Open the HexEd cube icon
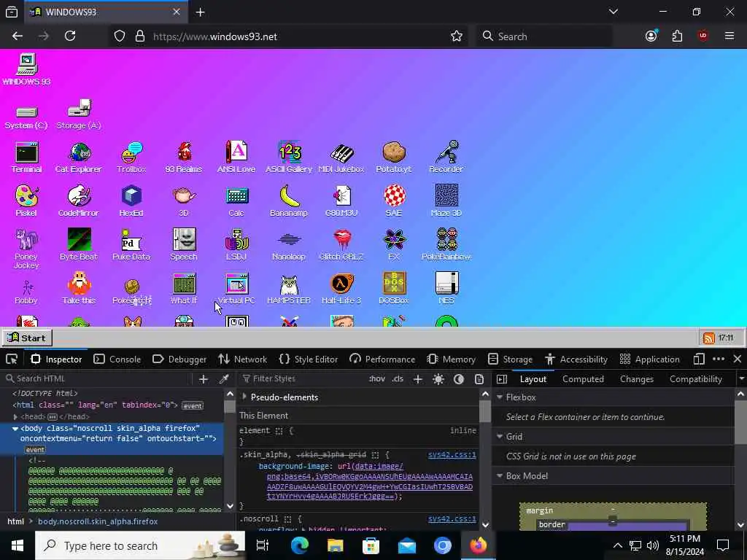The width and height of the screenshot is (747, 560). (x=131, y=201)
